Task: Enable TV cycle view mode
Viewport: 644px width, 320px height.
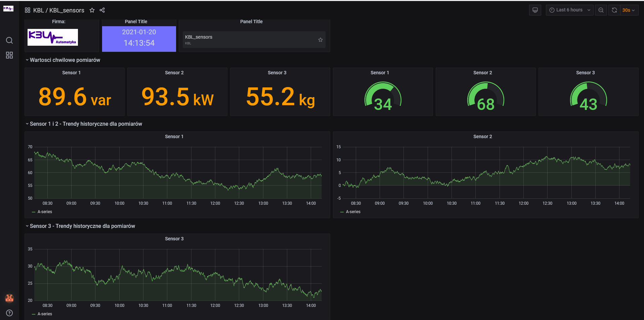Action: pos(535,10)
